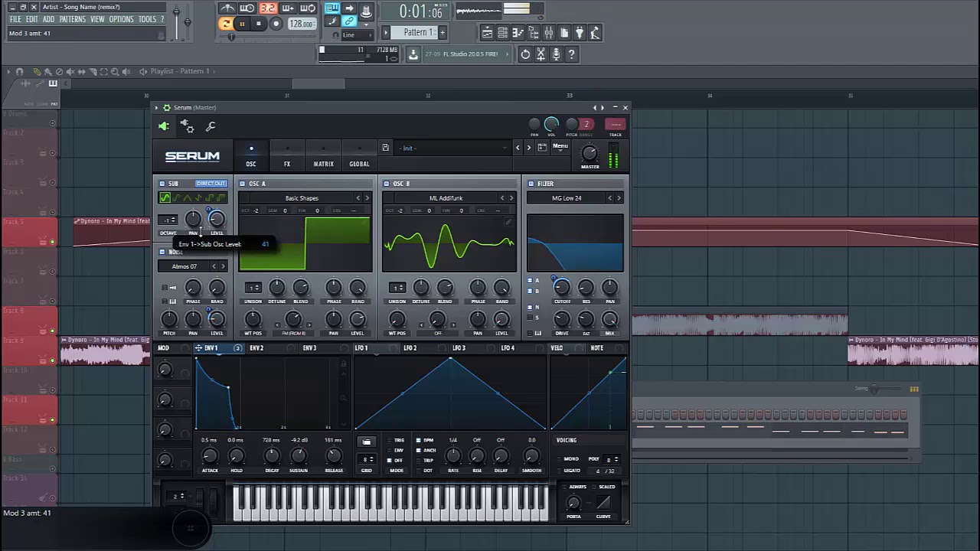The width and height of the screenshot is (980, 551).
Task: Select the LFO 2 modulation source
Action: (410, 348)
